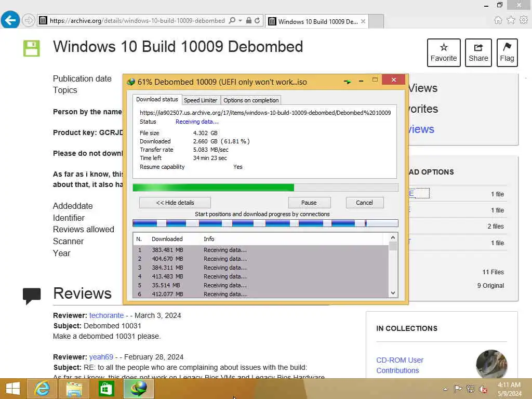Click the green overall download progress bar
532x399 pixels.
click(x=265, y=187)
